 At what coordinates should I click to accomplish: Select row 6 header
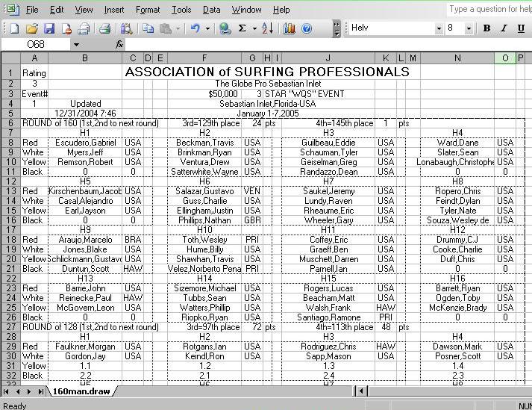[x=10, y=123]
